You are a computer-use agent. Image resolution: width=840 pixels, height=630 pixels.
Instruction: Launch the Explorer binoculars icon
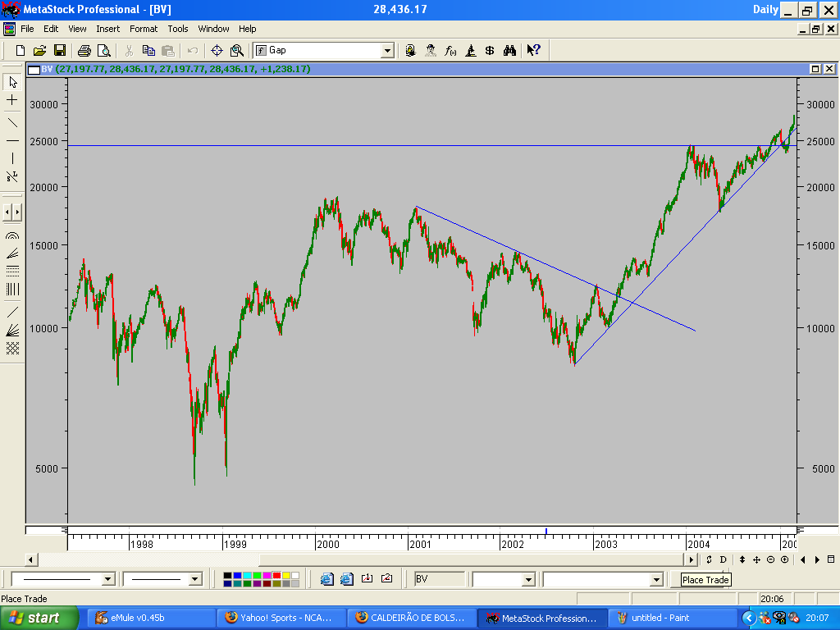tap(508, 50)
